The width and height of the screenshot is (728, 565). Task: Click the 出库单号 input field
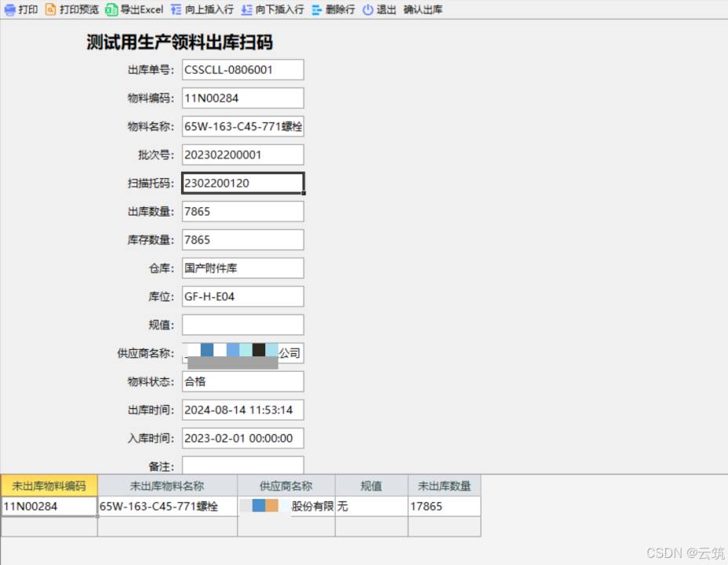click(x=242, y=70)
